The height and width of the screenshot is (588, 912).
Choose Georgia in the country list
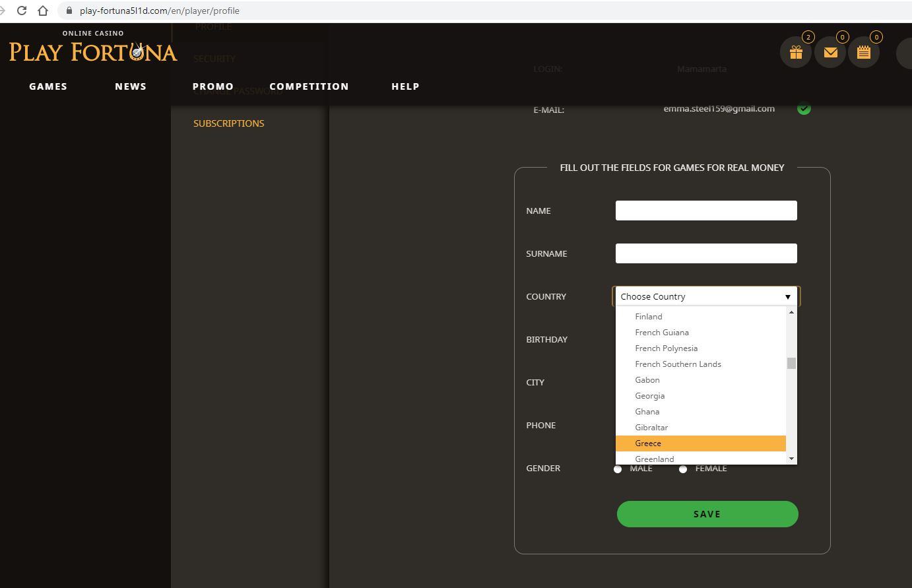click(x=650, y=396)
